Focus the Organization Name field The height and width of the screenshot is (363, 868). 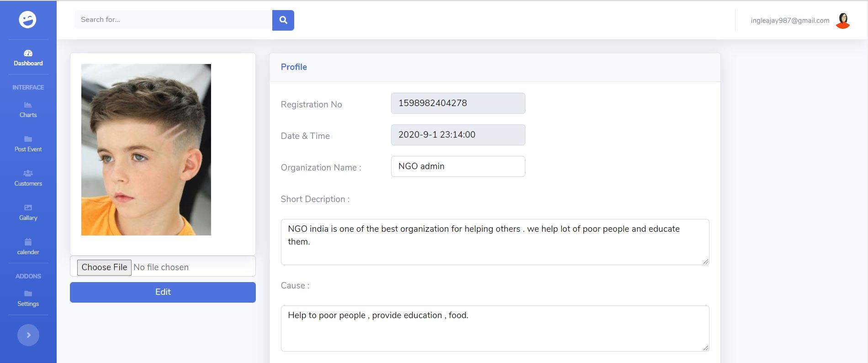click(458, 166)
